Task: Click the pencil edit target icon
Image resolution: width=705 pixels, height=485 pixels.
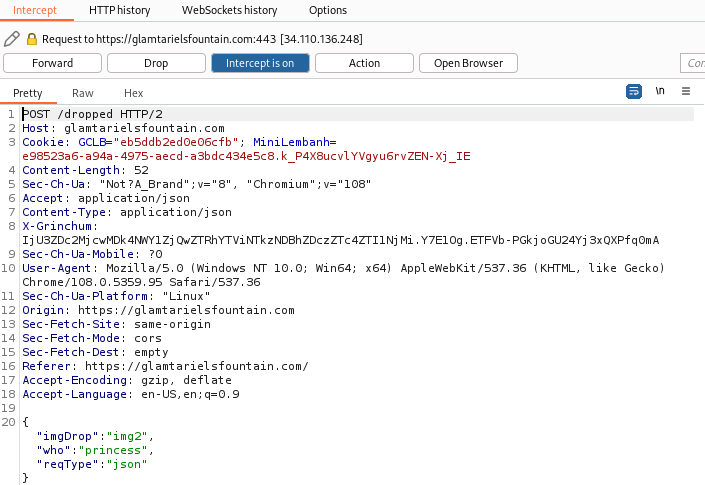Action: [12, 39]
